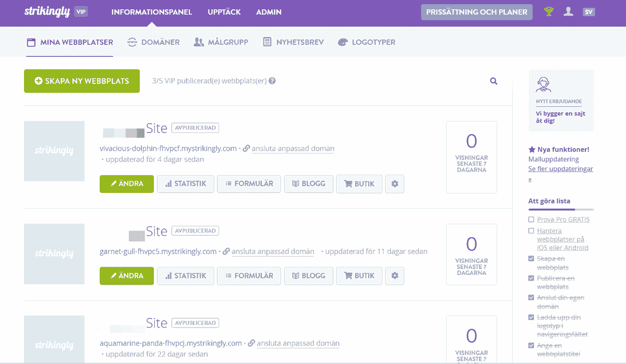Tick Hantera webbplatser på iOS checkbox
Image resolution: width=626 pixels, height=364 pixels.
pos(531,230)
